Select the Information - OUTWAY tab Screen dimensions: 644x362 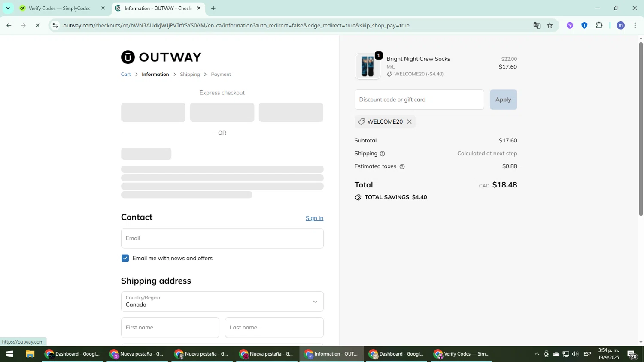157,8
